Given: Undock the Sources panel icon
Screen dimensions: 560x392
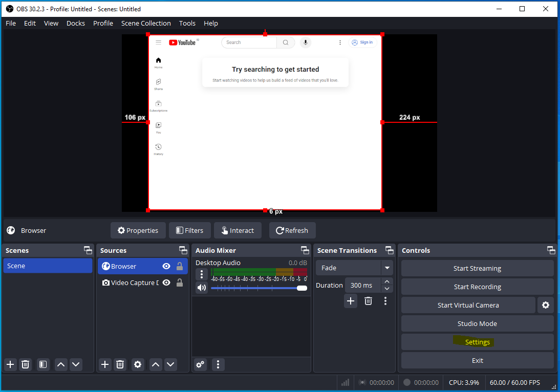Looking at the screenshot, I should tap(183, 250).
